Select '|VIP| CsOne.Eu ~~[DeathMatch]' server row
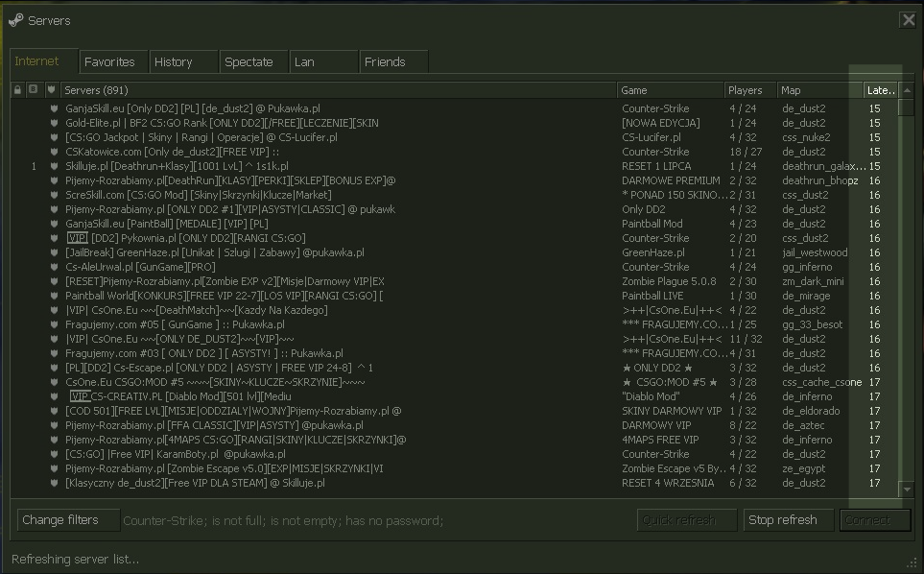This screenshot has height=574, width=924. pos(454,310)
